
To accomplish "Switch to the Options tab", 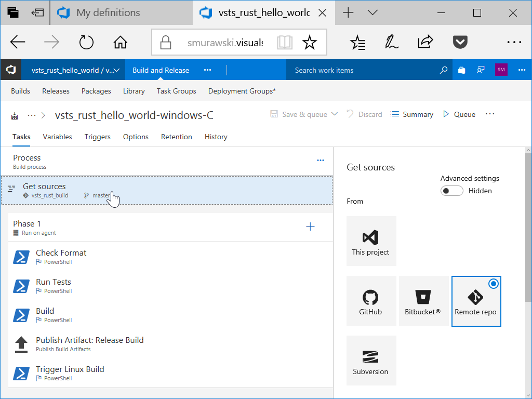I will coord(136,137).
